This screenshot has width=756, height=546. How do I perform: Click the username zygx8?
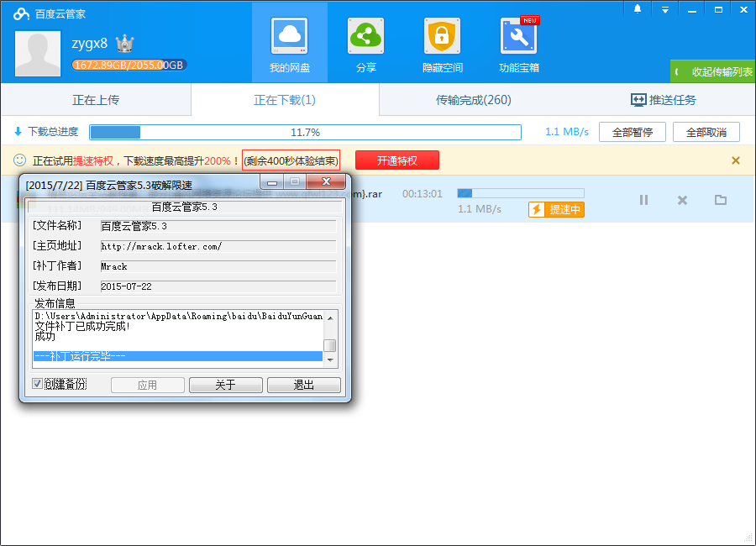tap(90, 44)
